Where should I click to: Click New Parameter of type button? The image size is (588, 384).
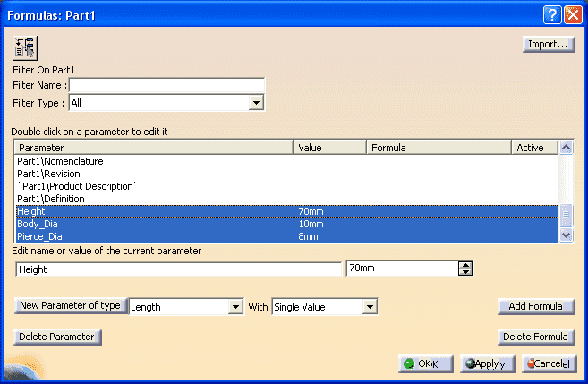(71, 305)
